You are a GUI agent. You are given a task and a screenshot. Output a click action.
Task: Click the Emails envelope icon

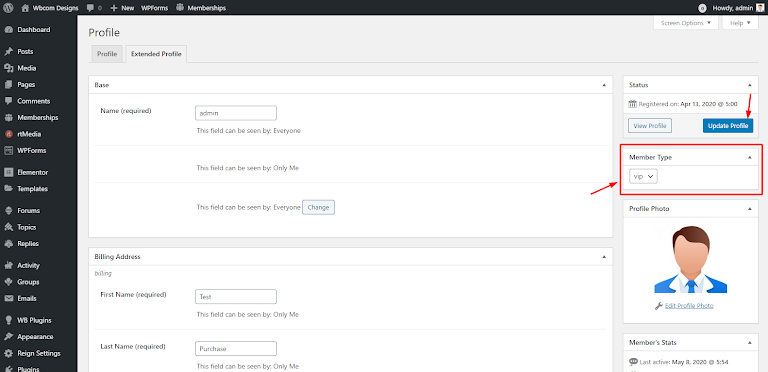point(8,299)
